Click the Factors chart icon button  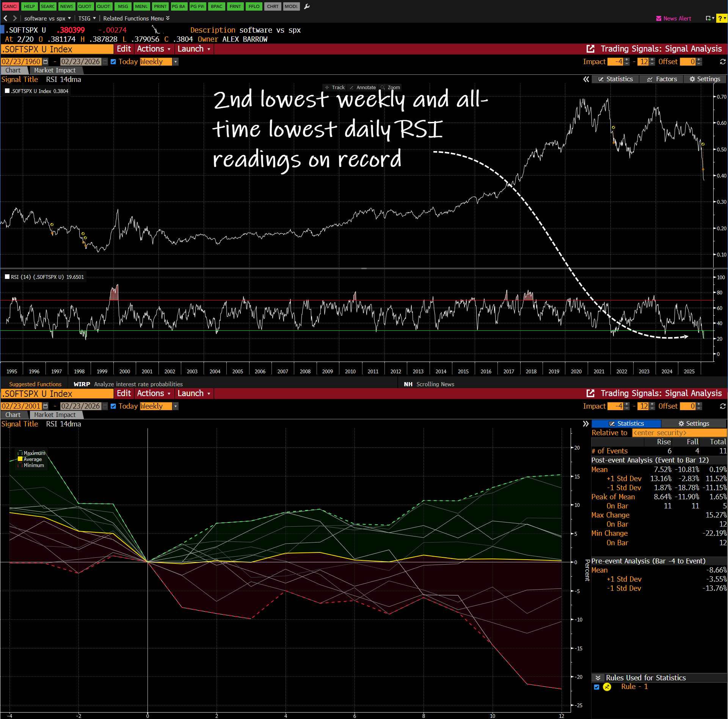click(662, 79)
